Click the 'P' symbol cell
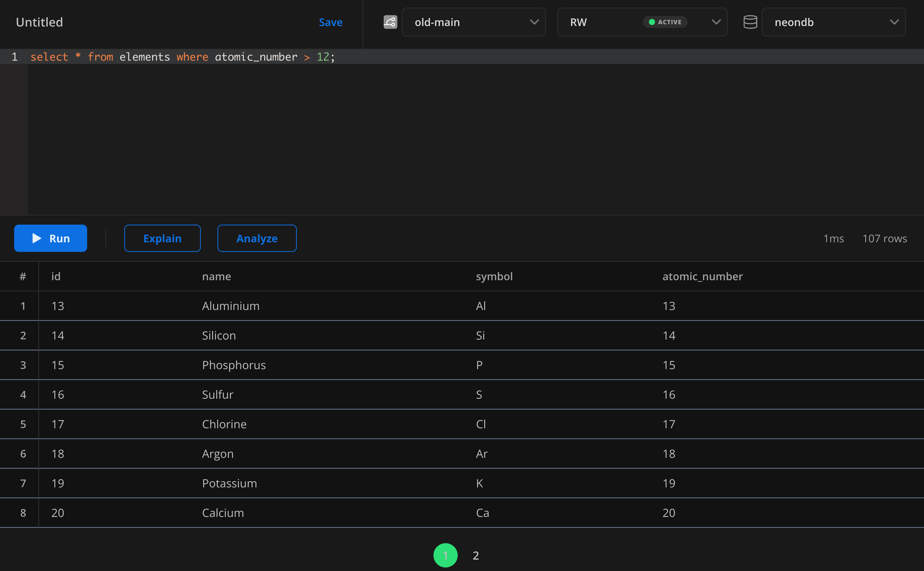The height and width of the screenshot is (571, 924). click(x=479, y=365)
